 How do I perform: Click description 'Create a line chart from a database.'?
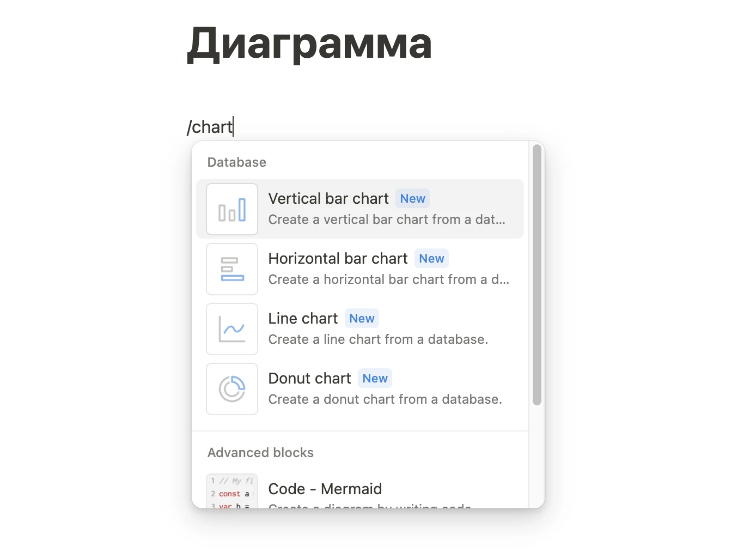pyautogui.click(x=378, y=339)
